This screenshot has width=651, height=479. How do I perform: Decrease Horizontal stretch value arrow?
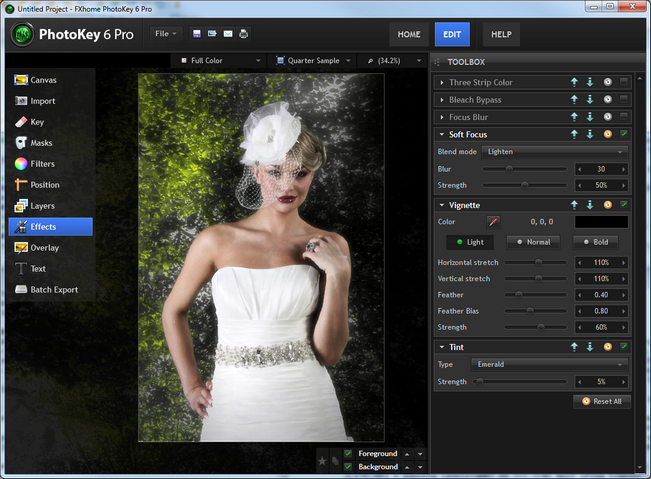580,263
